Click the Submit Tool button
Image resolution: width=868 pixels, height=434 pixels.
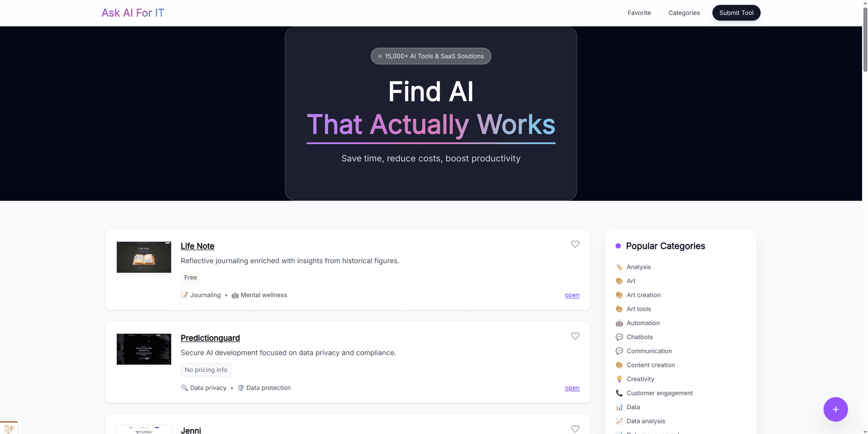coord(736,13)
